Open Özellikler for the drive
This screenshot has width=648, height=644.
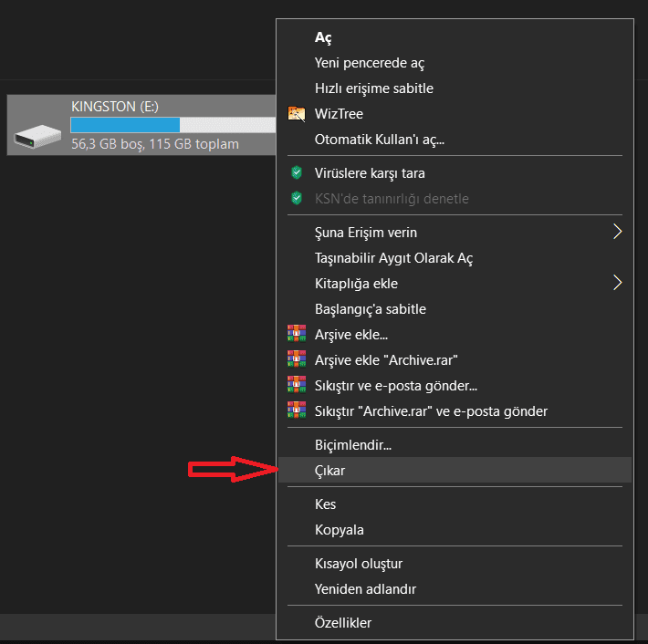click(x=343, y=623)
